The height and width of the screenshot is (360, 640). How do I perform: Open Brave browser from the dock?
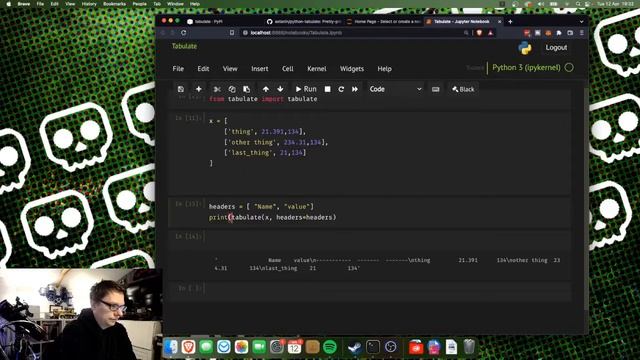pos(188,347)
